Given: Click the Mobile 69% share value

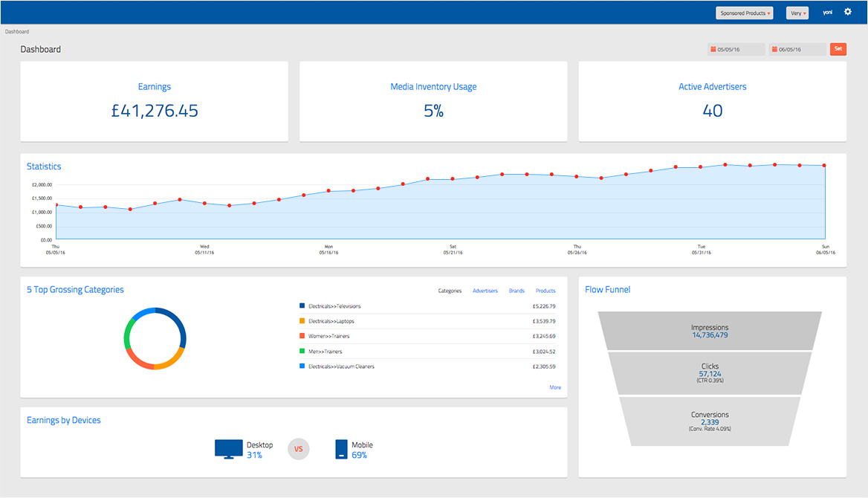Looking at the screenshot, I should tap(359, 456).
